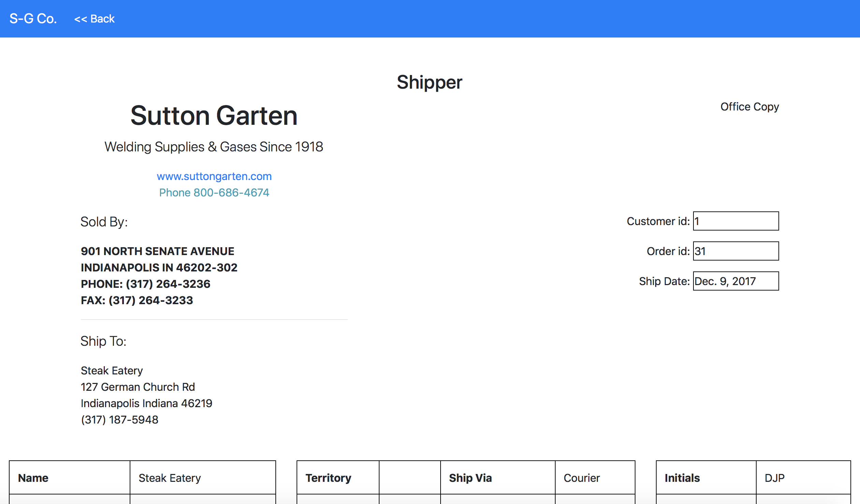
Task: Click the Steak Eatery ship-to name
Action: [x=112, y=371]
